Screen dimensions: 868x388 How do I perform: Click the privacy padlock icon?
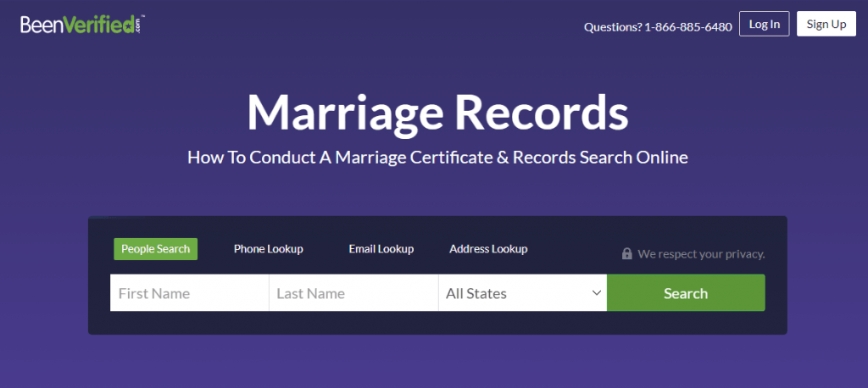tap(626, 254)
